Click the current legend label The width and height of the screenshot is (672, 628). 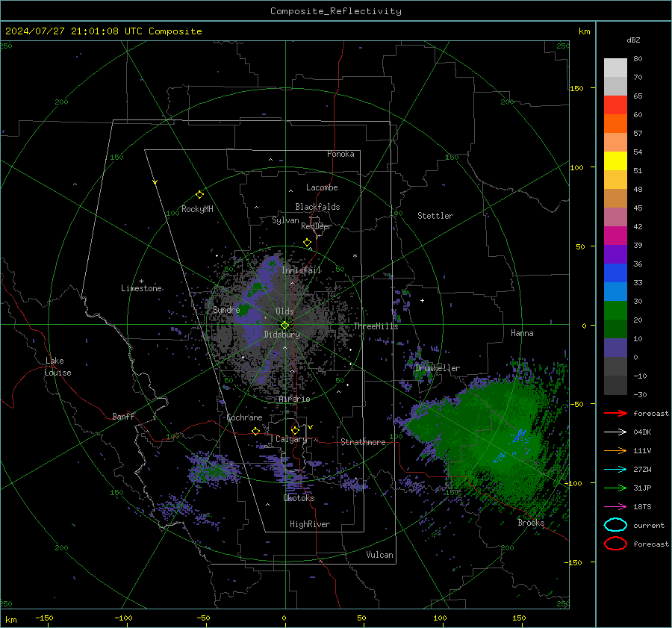point(649,525)
